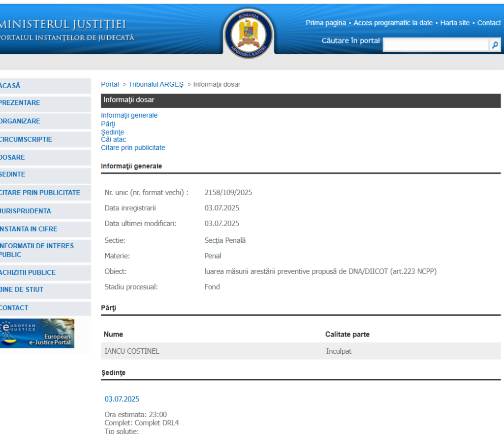Select INSTANTA IN CIFRE sidebar item
504x434 pixels.
tap(45, 229)
